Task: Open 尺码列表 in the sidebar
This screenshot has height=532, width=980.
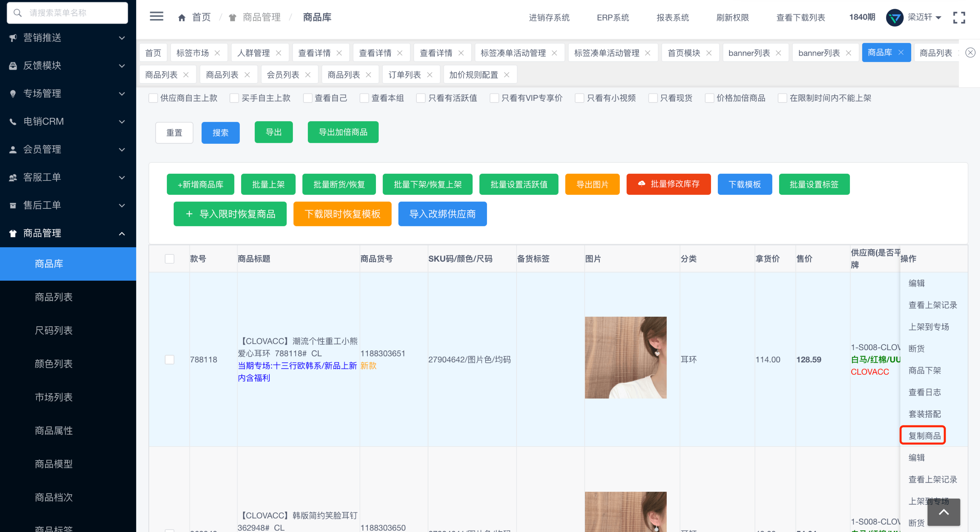Action: pyautogui.click(x=54, y=330)
